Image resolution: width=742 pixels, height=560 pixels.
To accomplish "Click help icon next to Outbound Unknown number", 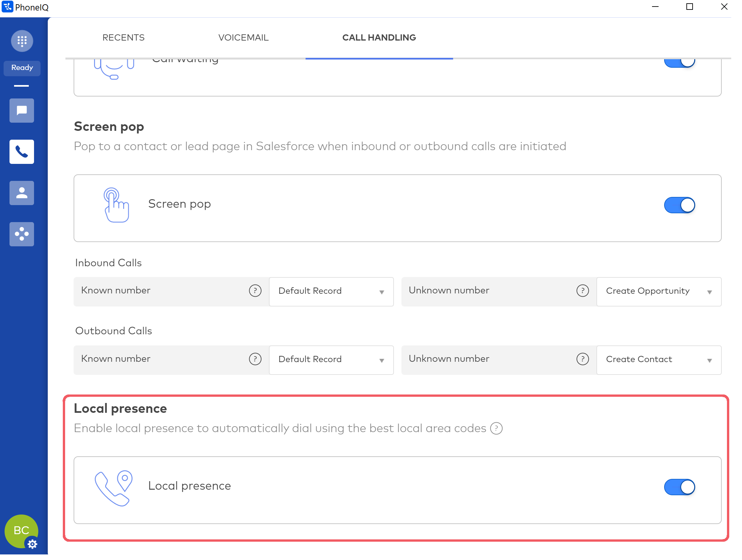I will [582, 359].
